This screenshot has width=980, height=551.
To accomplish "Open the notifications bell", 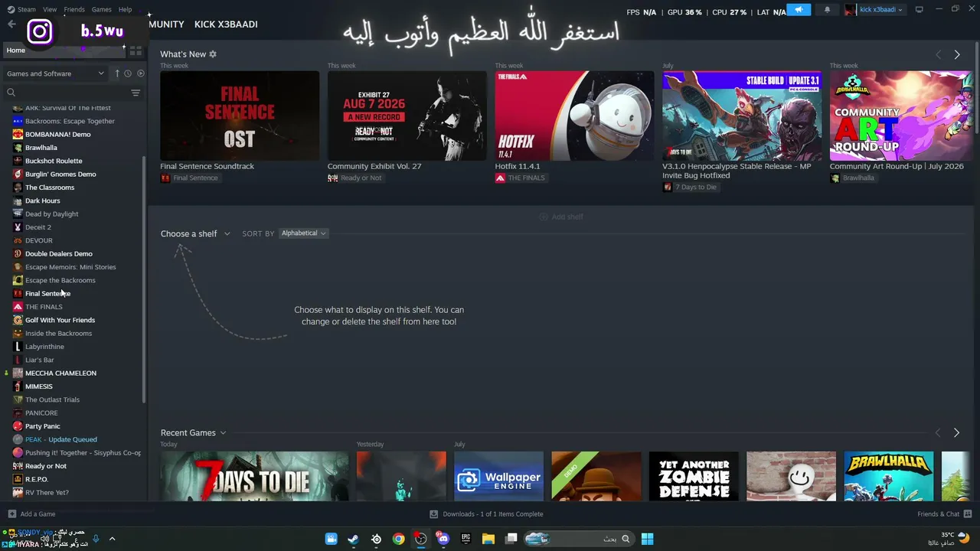I will 827,10.
